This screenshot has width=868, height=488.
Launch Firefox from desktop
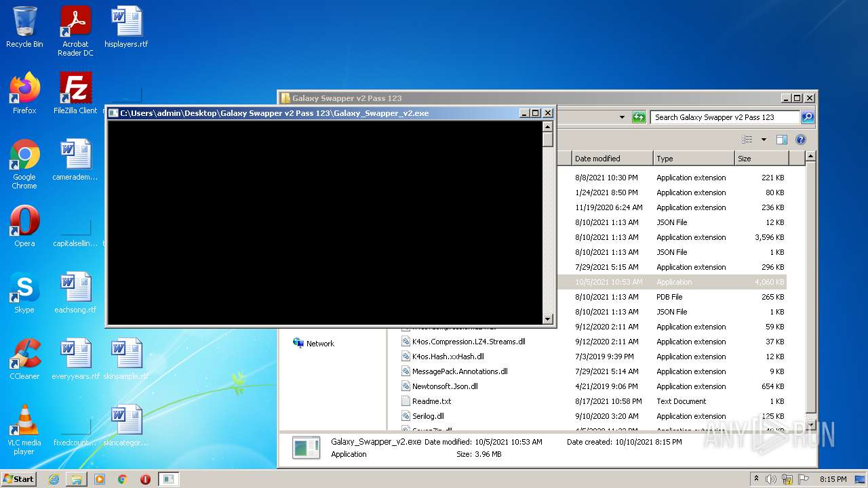tap(24, 93)
